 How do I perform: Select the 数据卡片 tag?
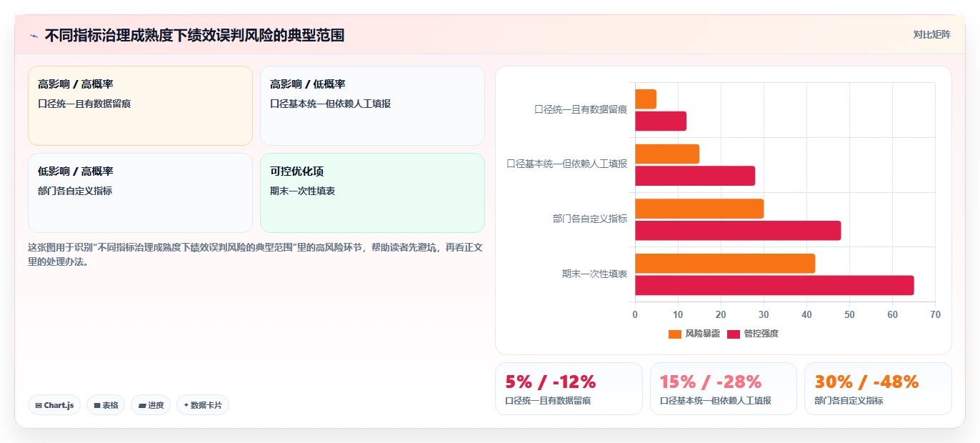(x=203, y=405)
